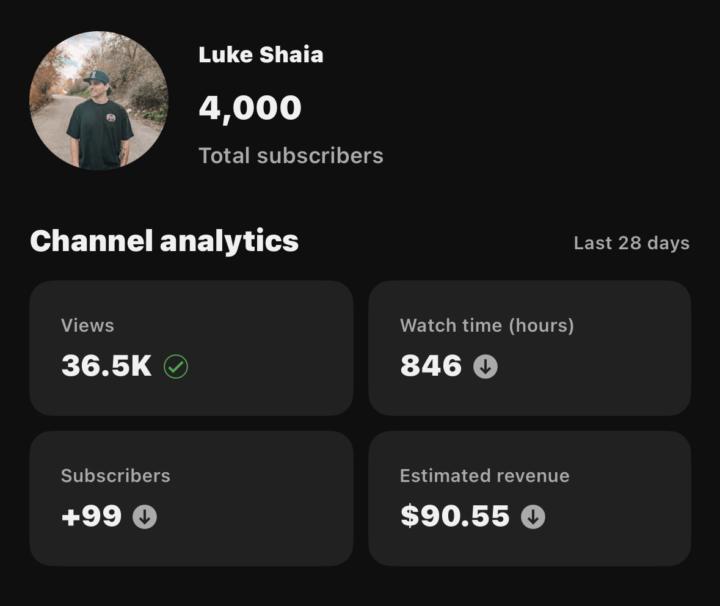Click the Luke Shaia channel name
Viewport: 720px width, 606px height.
[x=261, y=55]
